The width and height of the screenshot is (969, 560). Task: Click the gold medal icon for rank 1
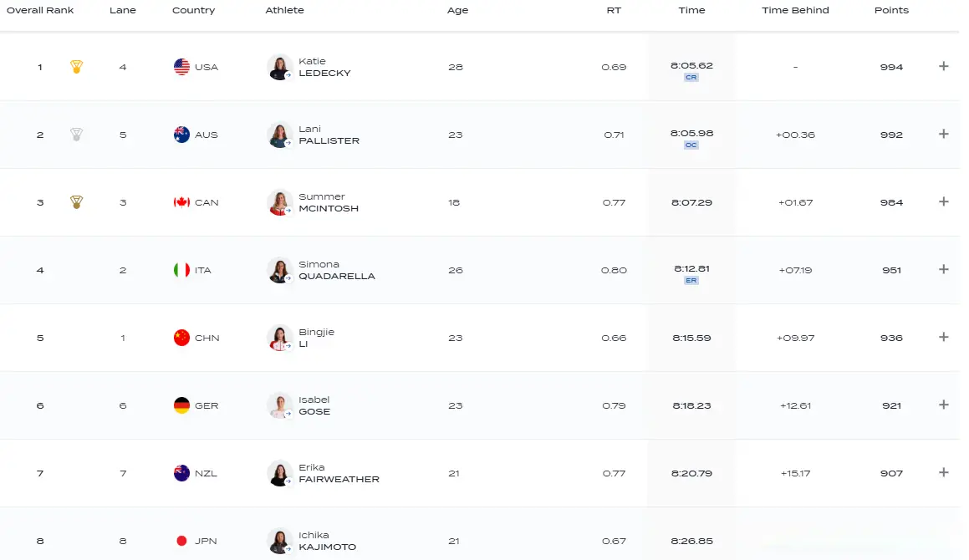tap(77, 67)
